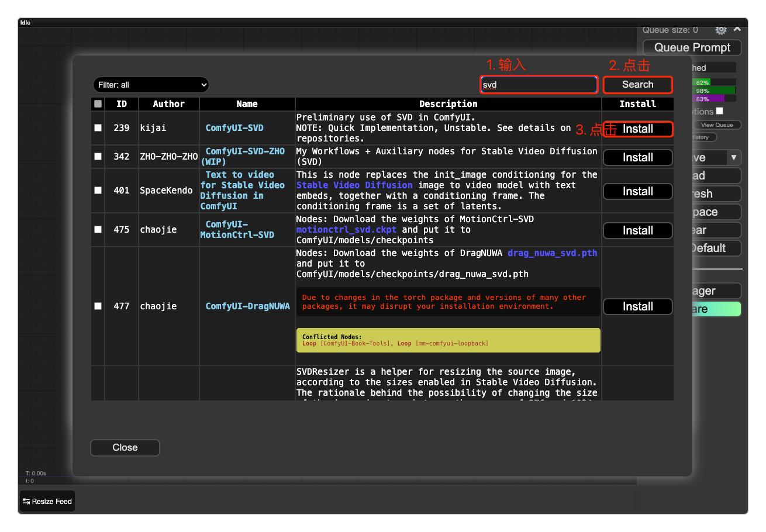Click the Queue size: 0 label
Image resolution: width=766 pixels, height=532 pixels.
(670, 30)
